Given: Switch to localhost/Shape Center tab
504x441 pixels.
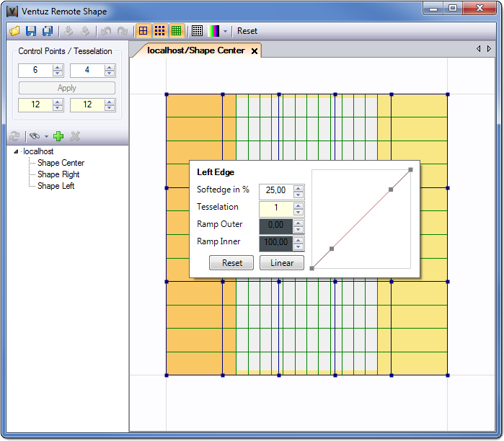Looking at the screenshot, I should 195,50.
